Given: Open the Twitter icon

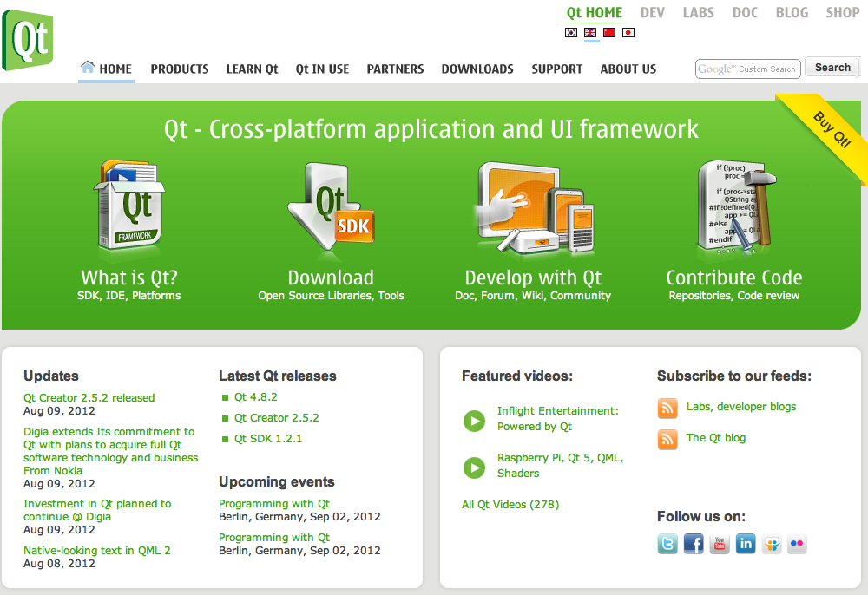Looking at the screenshot, I should tap(667, 544).
